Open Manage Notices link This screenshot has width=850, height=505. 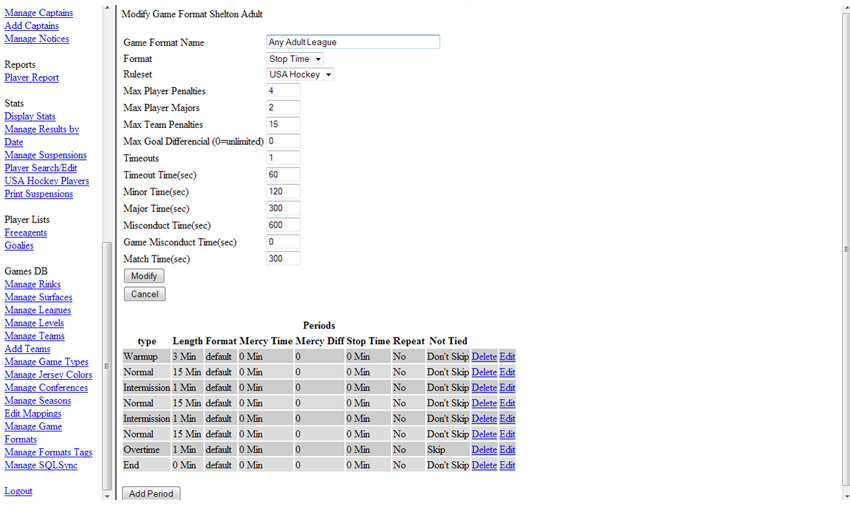[x=37, y=38]
